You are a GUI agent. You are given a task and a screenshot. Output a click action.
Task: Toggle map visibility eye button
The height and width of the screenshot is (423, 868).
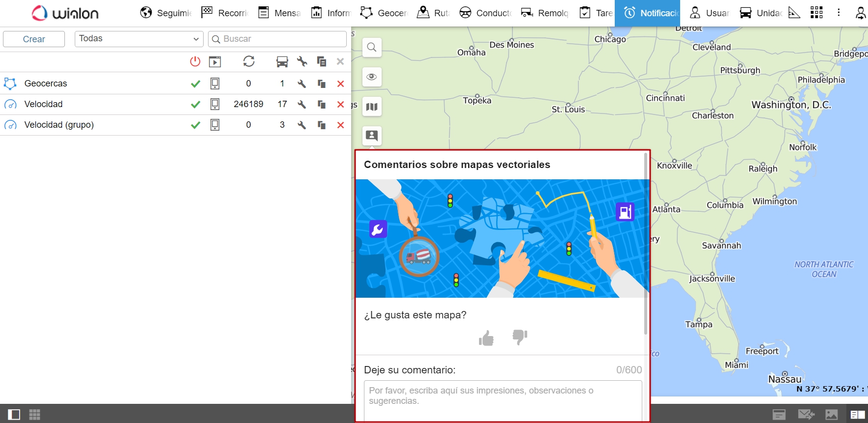[372, 77]
